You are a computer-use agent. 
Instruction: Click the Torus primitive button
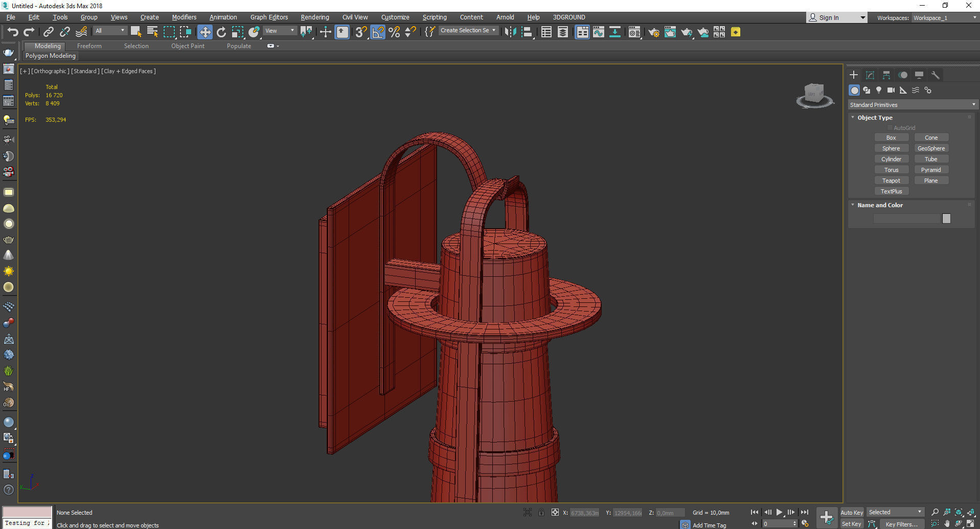[x=891, y=170]
